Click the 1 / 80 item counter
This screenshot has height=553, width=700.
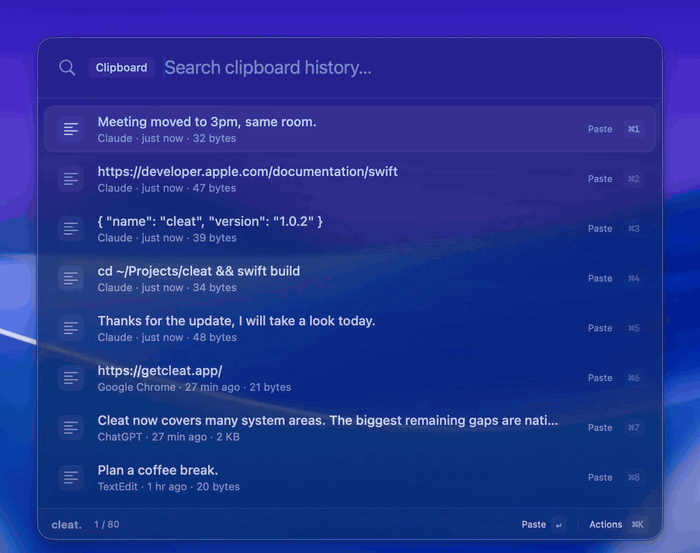(x=107, y=524)
